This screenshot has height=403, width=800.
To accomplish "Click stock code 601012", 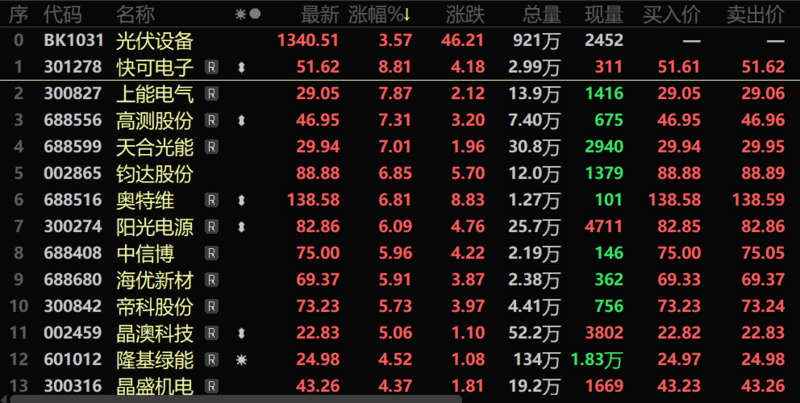I will point(73,359).
